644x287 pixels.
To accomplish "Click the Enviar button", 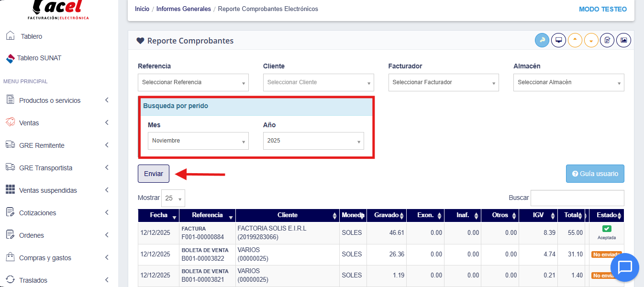I will click(154, 174).
